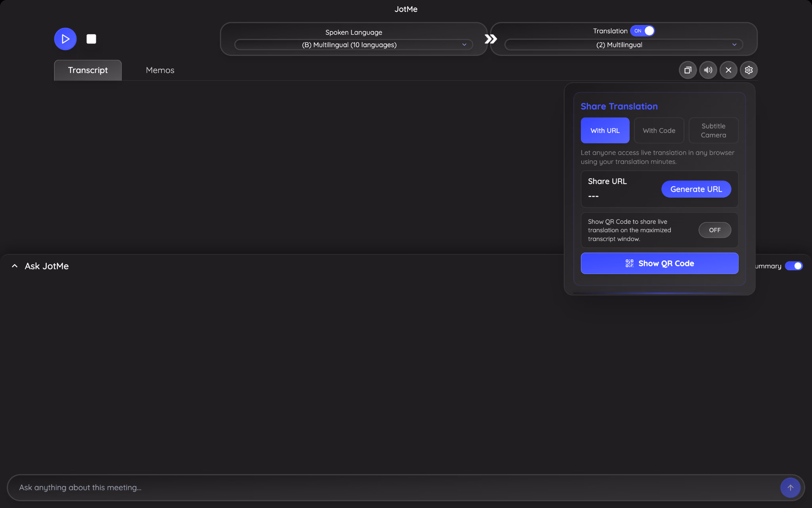The image size is (812, 508).
Task: Open the settings gear icon
Action: pyautogui.click(x=749, y=70)
